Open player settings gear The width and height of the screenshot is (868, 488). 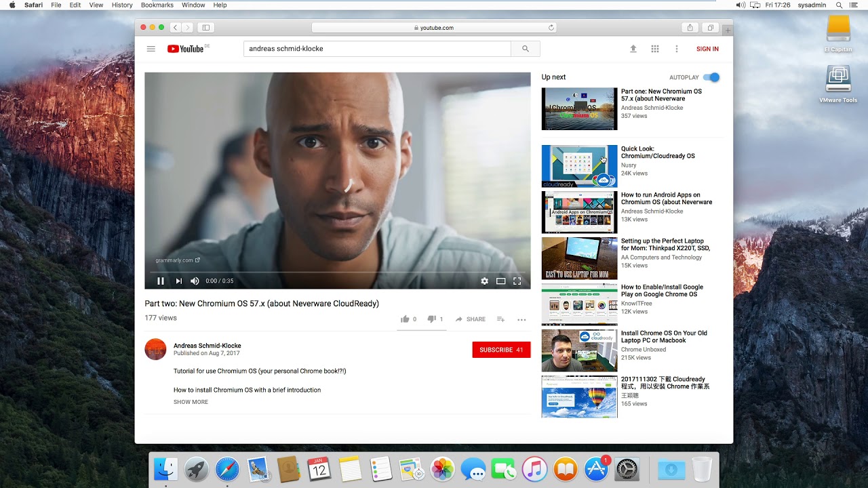[x=484, y=281]
